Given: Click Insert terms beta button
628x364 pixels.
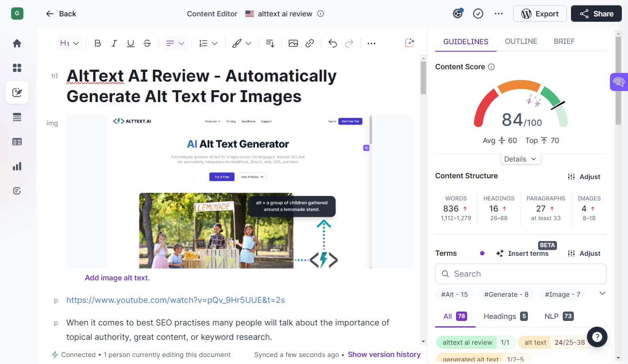Looking at the screenshot, I should pos(523,253).
